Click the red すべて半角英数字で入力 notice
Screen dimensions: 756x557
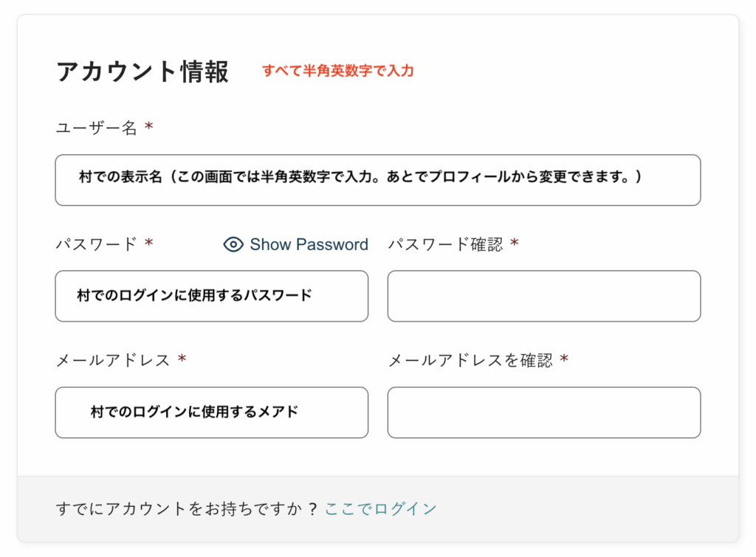338,71
